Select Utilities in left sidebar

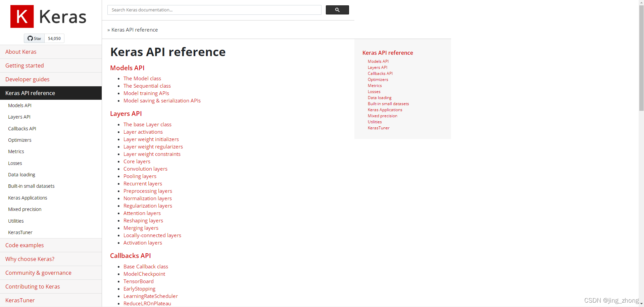pos(16,221)
